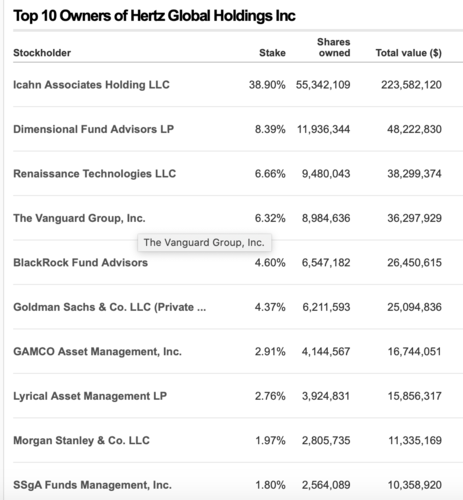Click the Stockholder column header
Image resolution: width=463 pixels, height=500 pixels.
[x=42, y=53]
